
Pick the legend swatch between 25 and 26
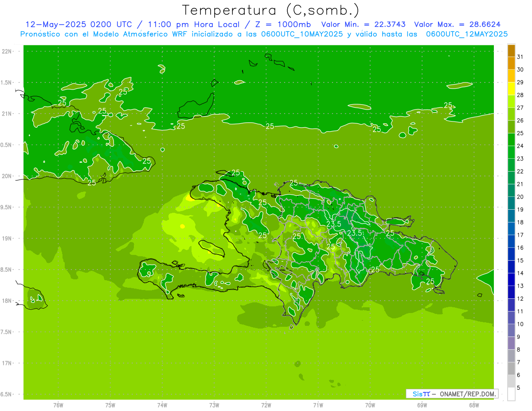coord(511,127)
